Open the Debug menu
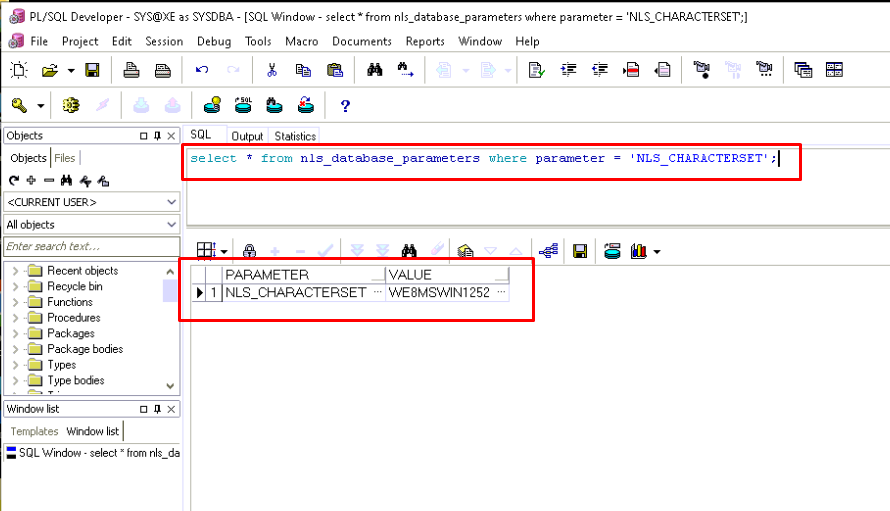The width and height of the screenshot is (890, 511). pos(214,41)
